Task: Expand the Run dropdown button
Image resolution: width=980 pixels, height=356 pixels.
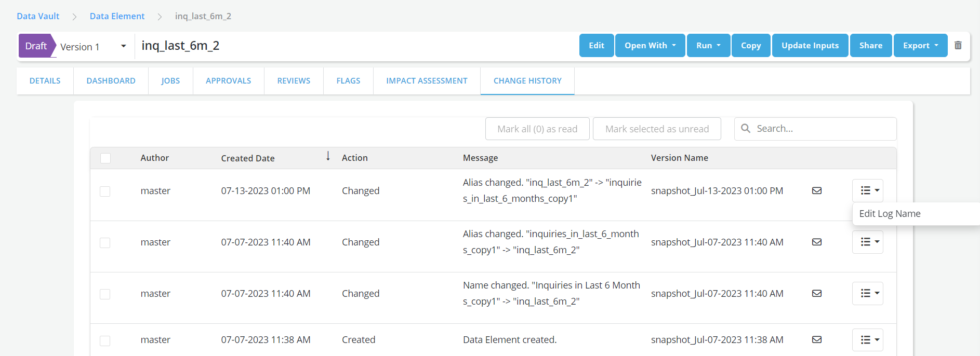Action: pos(708,46)
